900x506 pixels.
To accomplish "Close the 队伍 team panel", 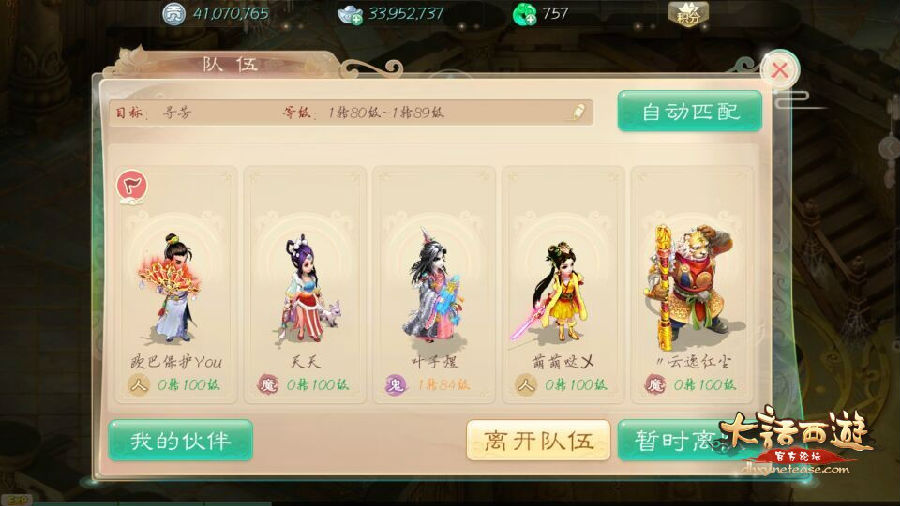I will click(x=779, y=71).
